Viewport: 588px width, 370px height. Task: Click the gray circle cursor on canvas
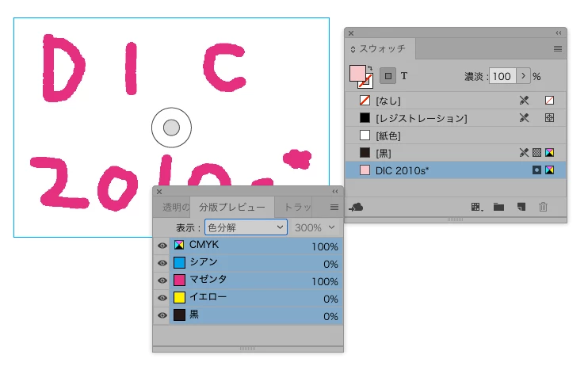171,128
